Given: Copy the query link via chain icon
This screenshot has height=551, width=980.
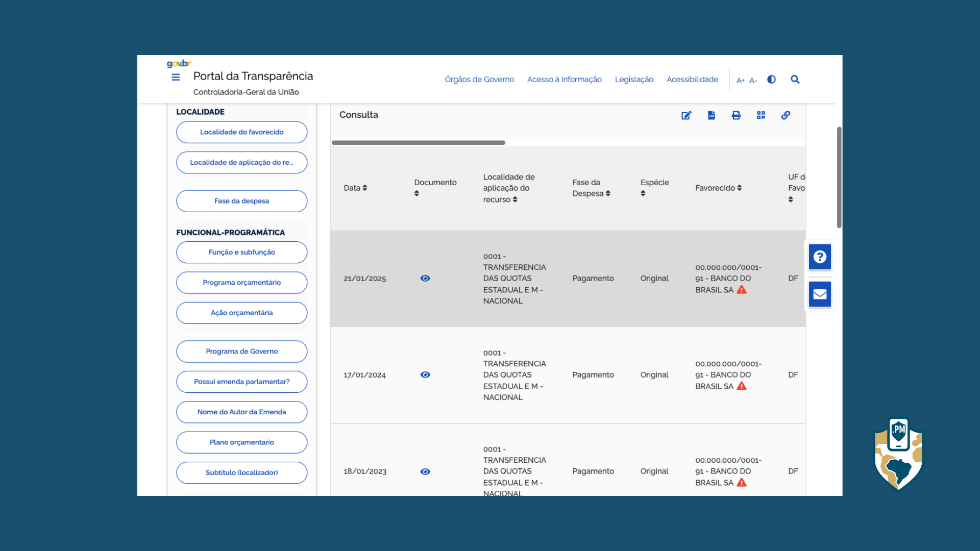Looking at the screenshot, I should pos(786,115).
